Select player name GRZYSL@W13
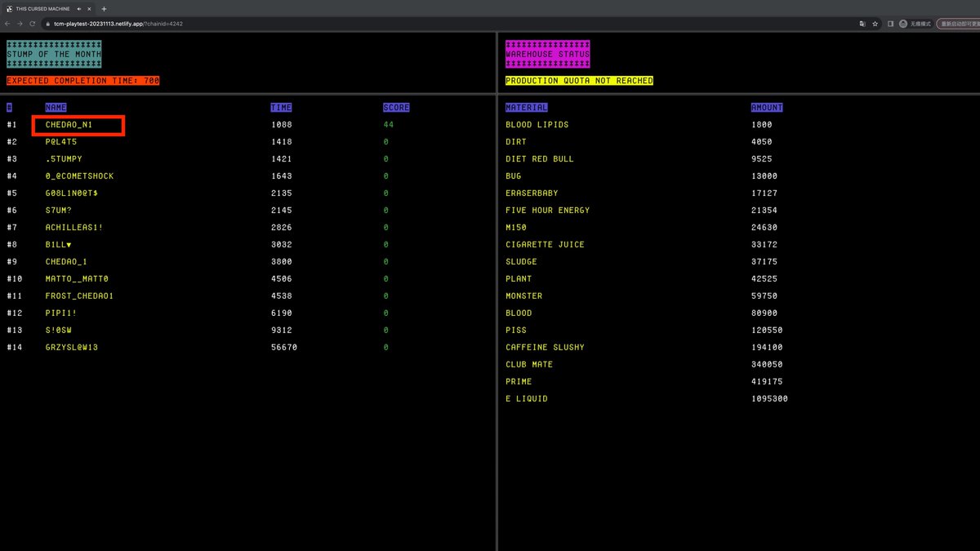This screenshot has height=551, width=980. (x=72, y=348)
